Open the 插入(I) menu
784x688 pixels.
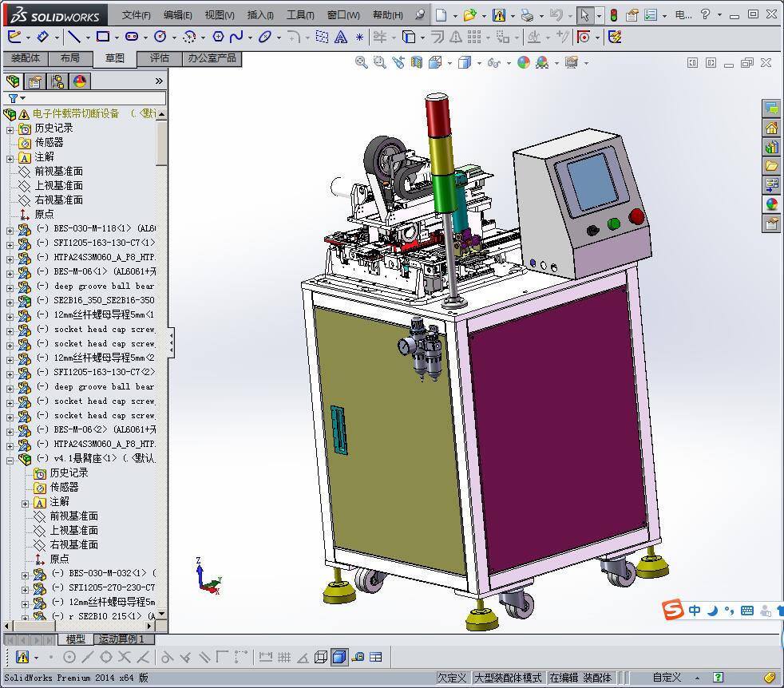260,15
